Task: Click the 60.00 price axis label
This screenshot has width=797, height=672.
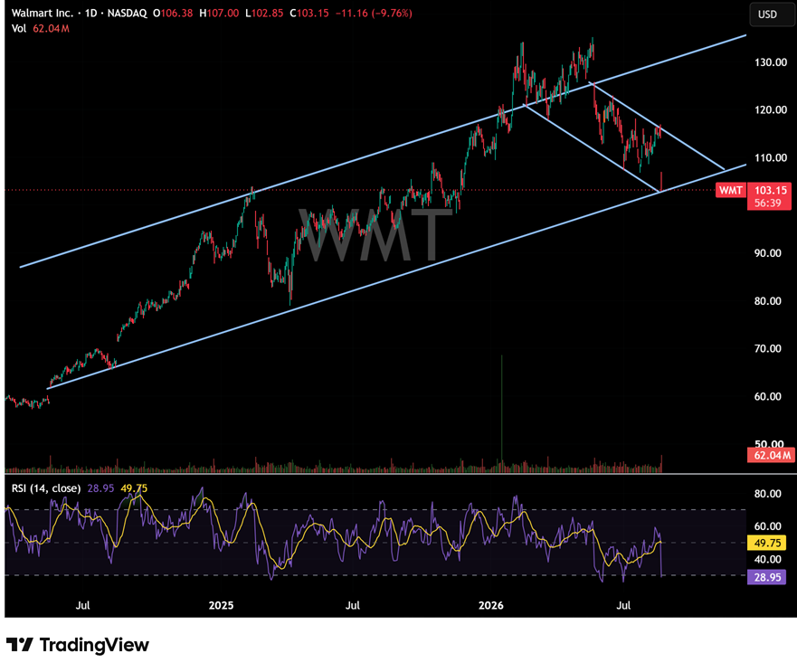Action: (x=767, y=396)
